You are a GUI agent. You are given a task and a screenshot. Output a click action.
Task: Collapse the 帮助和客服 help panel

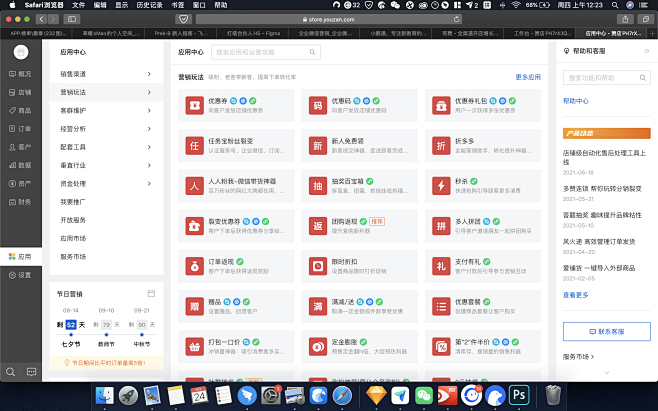coord(647,51)
